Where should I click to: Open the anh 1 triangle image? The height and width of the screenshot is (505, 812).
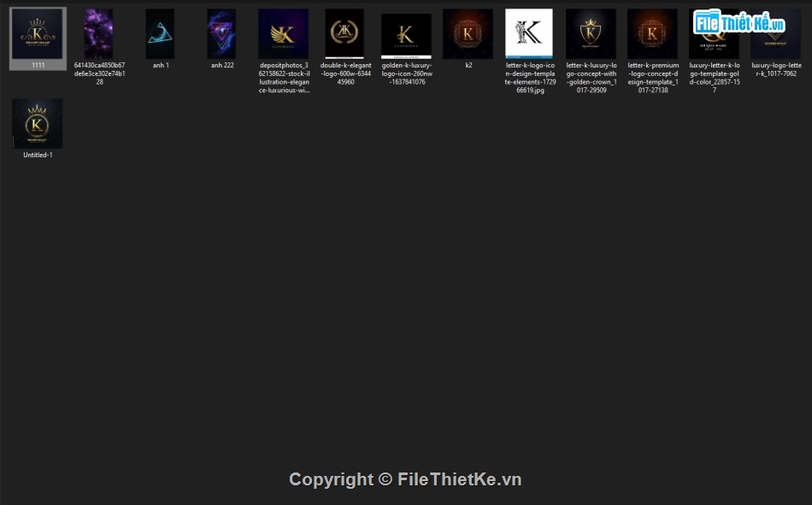tap(160, 33)
